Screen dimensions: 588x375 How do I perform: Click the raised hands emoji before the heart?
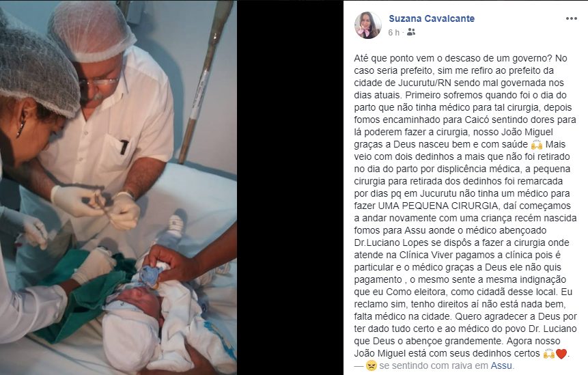pos(548,353)
